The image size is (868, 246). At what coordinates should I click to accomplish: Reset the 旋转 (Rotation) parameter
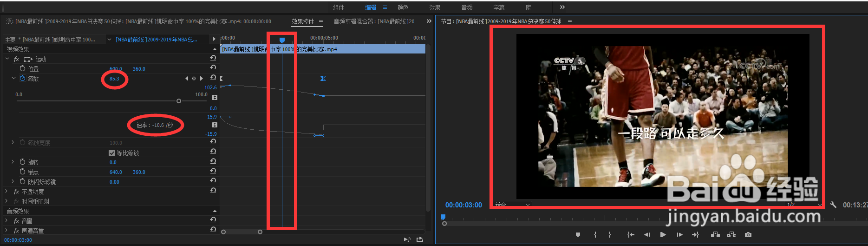213,161
